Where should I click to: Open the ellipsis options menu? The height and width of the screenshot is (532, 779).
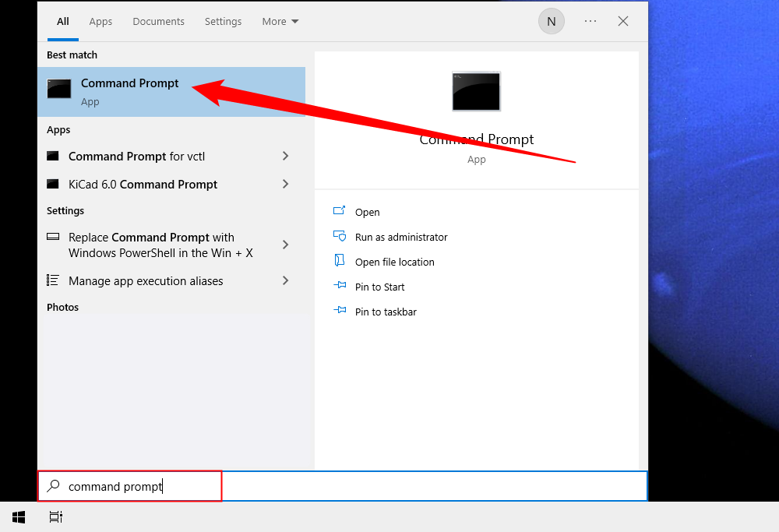coord(590,21)
